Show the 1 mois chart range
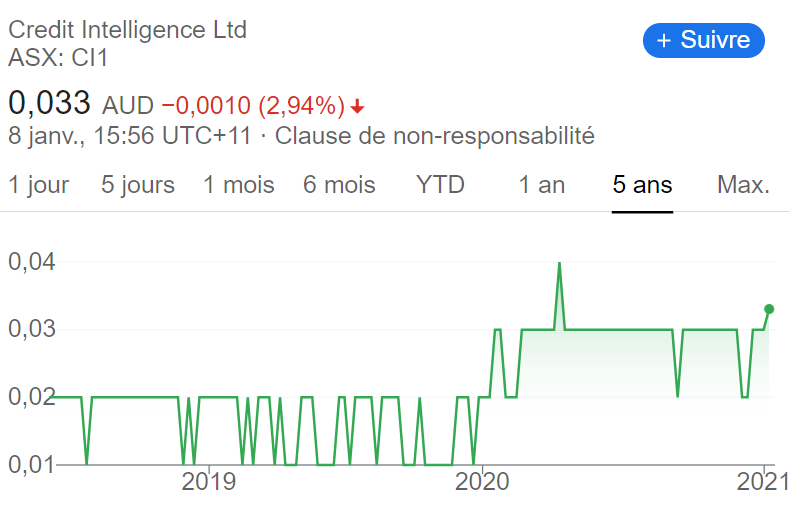This screenshot has height=508, width=790. pyautogui.click(x=239, y=185)
